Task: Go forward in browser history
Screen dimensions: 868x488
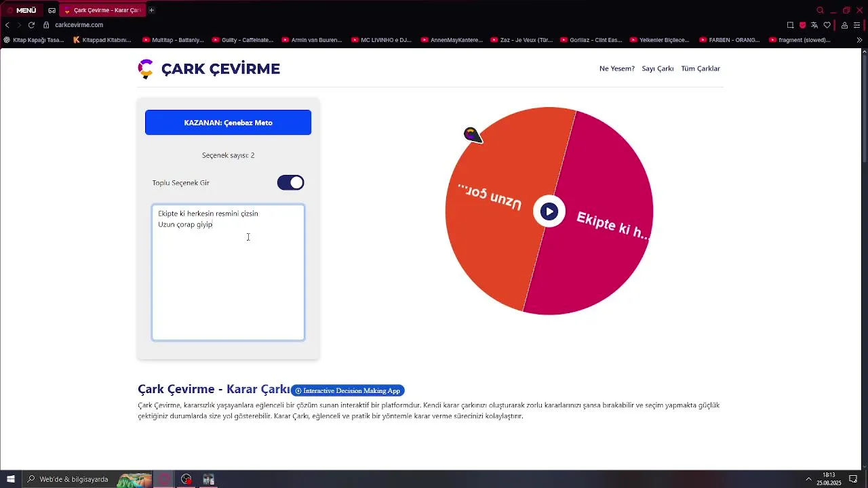Action: coord(19,25)
